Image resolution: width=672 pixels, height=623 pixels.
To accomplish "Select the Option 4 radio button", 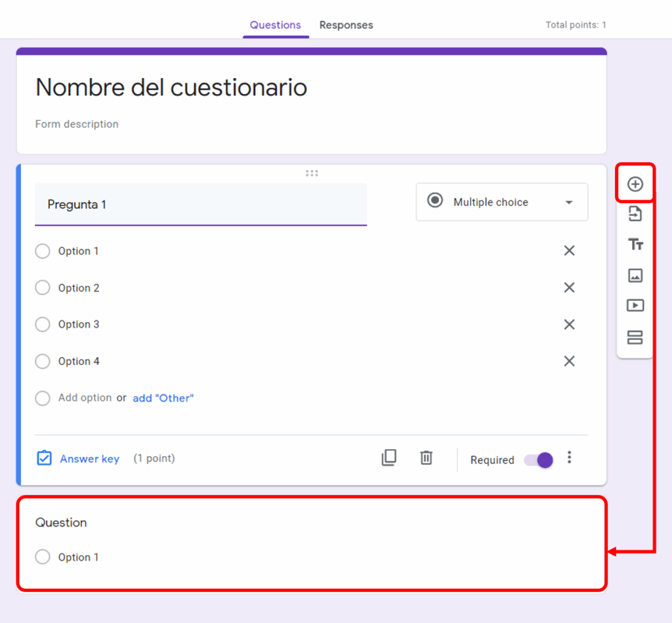I will point(43,361).
